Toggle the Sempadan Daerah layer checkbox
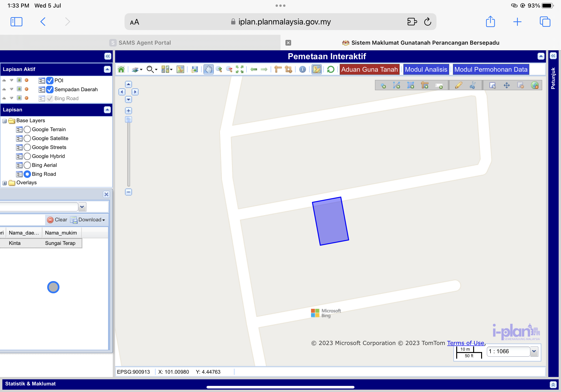The height and width of the screenshot is (392, 561). click(50, 90)
